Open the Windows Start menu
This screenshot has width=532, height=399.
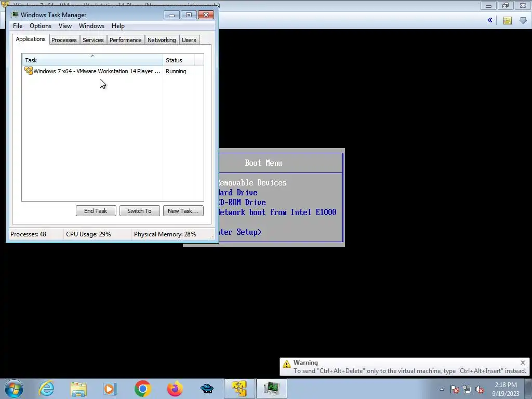click(14, 389)
